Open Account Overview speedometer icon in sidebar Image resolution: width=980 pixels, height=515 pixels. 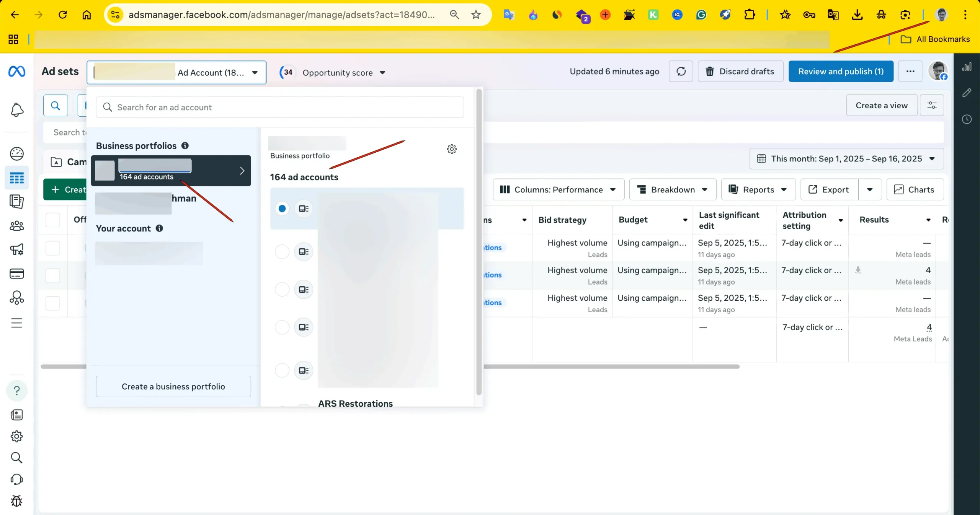point(16,153)
